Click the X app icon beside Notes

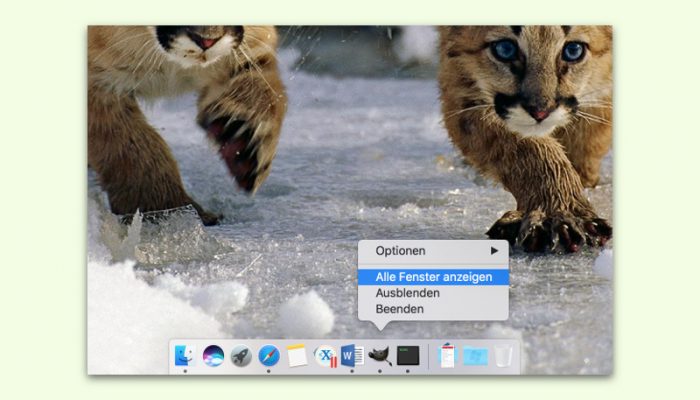coord(325,356)
